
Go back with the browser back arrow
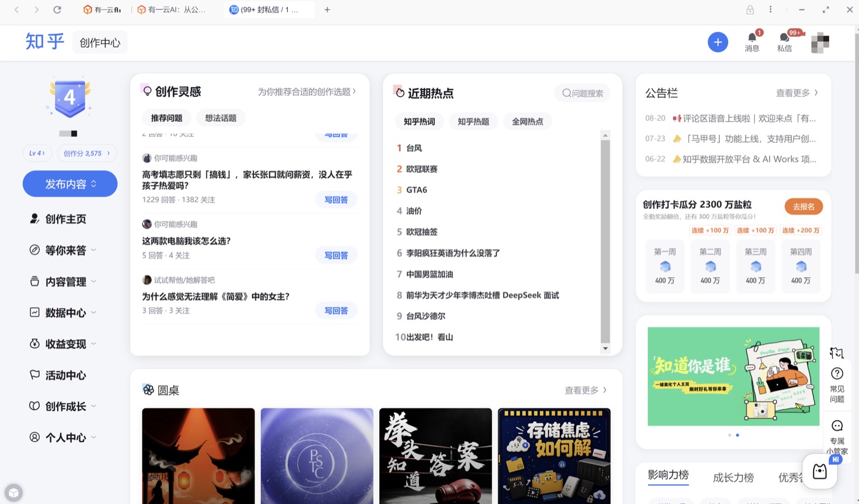pyautogui.click(x=17, y=10)
